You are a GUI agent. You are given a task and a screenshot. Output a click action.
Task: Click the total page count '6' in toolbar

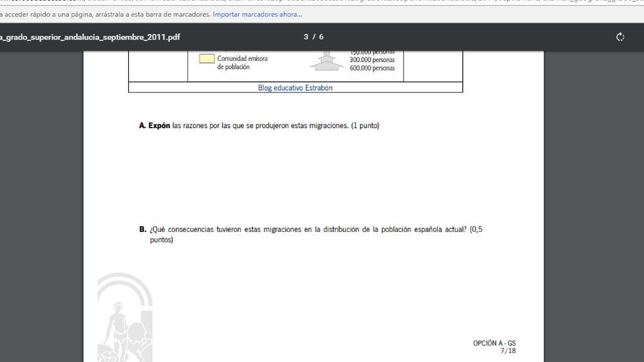click(321, 37)
